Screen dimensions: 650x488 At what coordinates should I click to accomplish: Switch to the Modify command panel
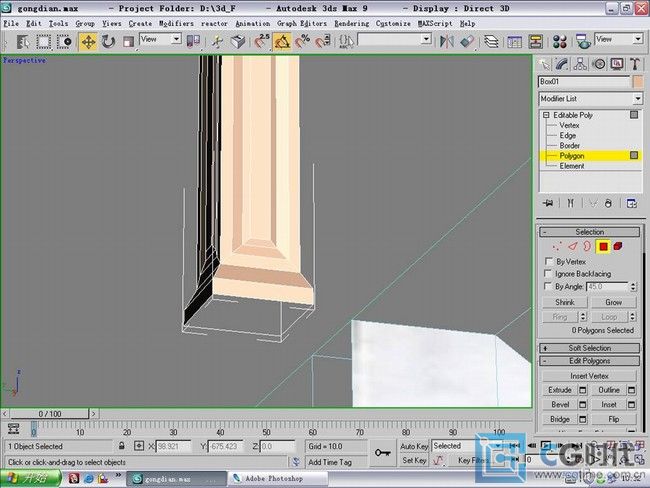[x=562, y=64]
